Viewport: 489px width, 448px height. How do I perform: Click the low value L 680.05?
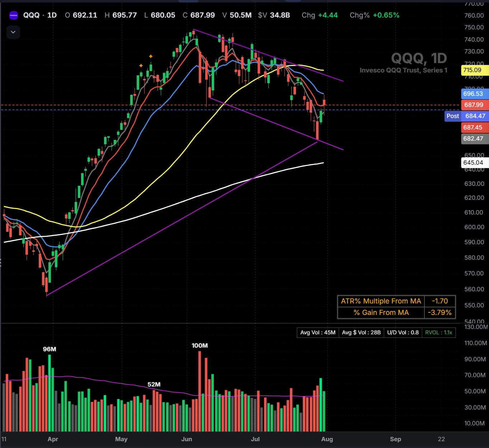(160, 15)
